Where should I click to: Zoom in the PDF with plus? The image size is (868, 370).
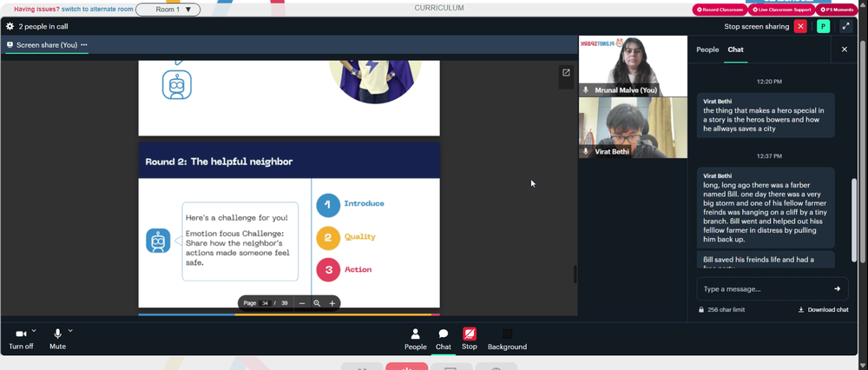[x=332, y=303]
